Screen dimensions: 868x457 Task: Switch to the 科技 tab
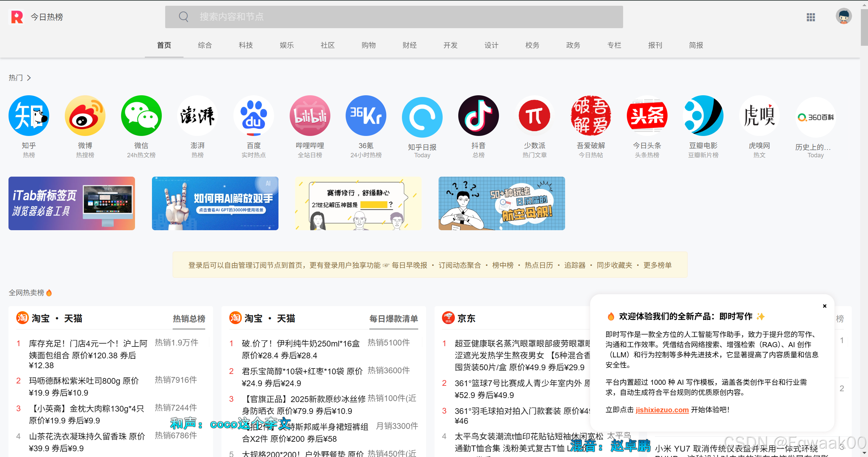point(246,45)
